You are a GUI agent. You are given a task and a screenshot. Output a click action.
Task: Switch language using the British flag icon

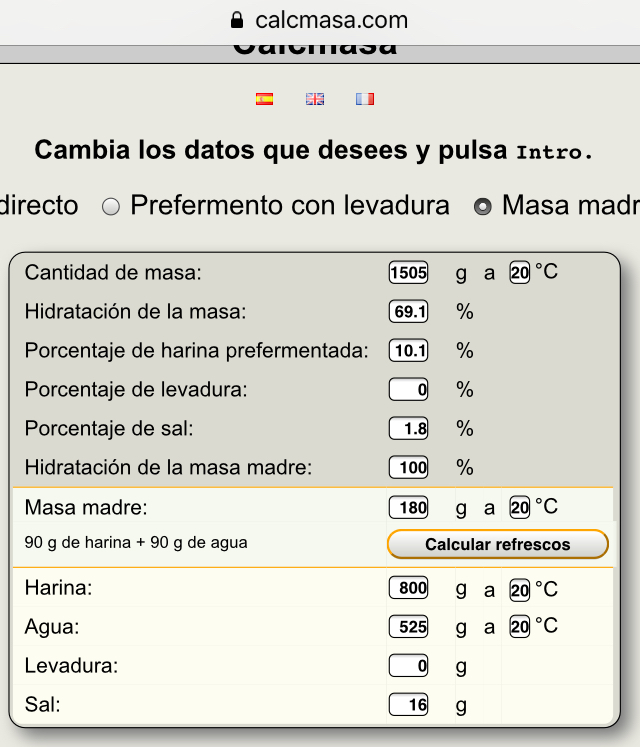point(315,99)
